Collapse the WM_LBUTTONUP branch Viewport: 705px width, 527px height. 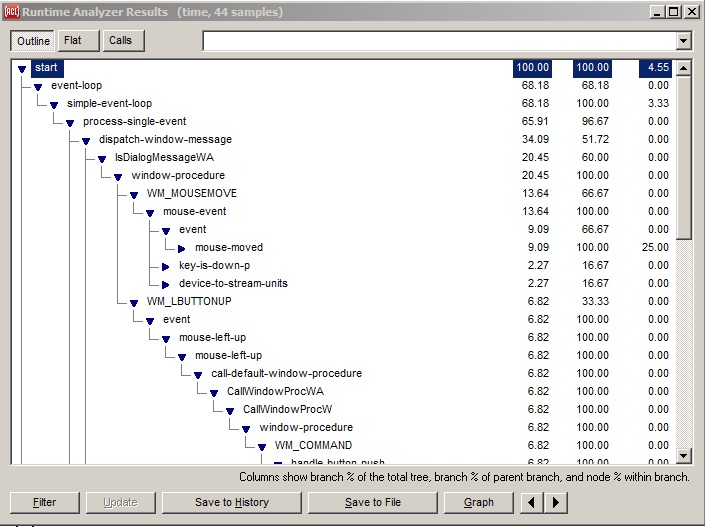(x=134, y=302)
